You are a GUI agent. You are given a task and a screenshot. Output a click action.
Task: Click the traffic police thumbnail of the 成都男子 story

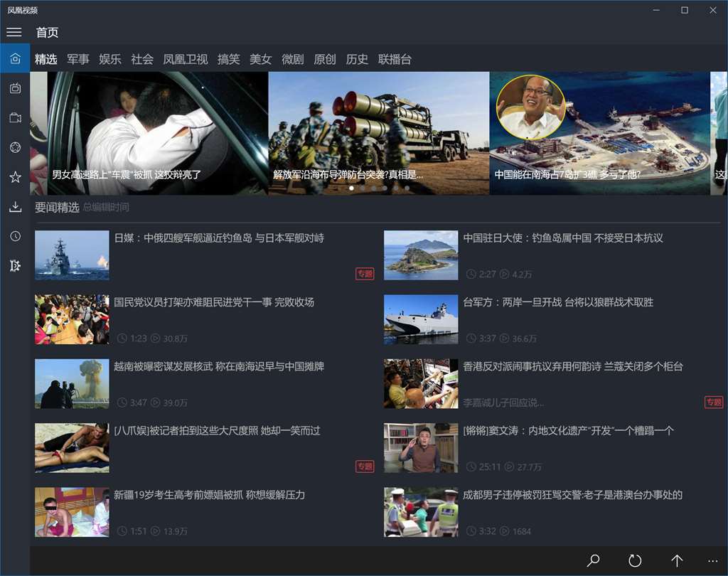pos(421,512)
